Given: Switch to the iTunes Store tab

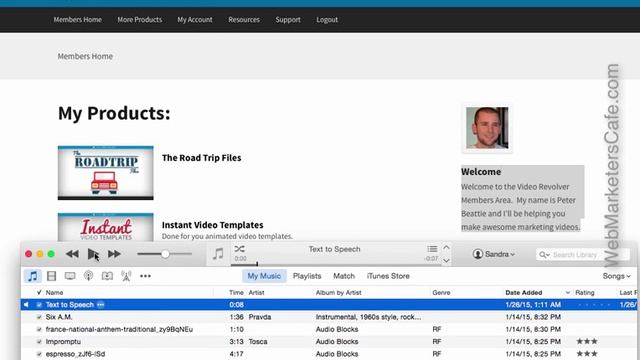Looking at the screenshot, I should [388, 276].
